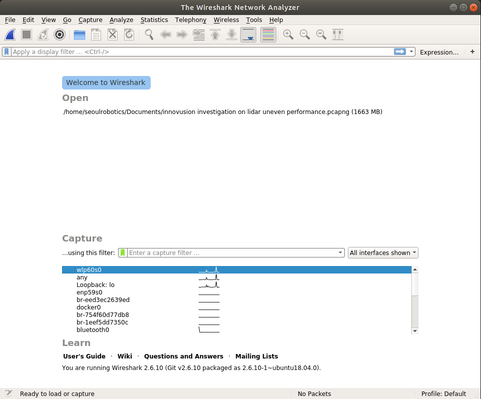The height and width of the screenshot is (399, 481).
Task: Go to next packet arrow icon
Action: click(182, 35)
